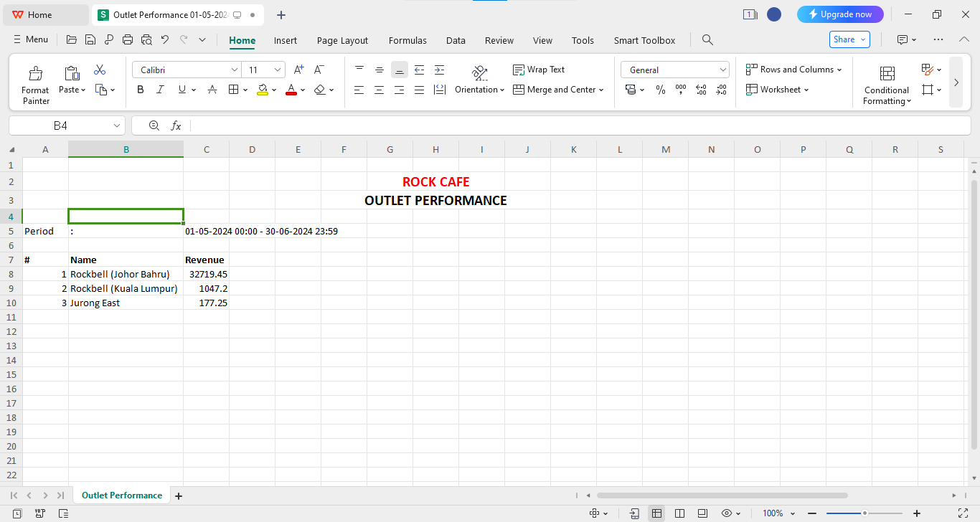Image resolution: width=980 pixels, height=522 pixels.
Task: Open the font size 11 dropdown
Action: tap(278, 70)
